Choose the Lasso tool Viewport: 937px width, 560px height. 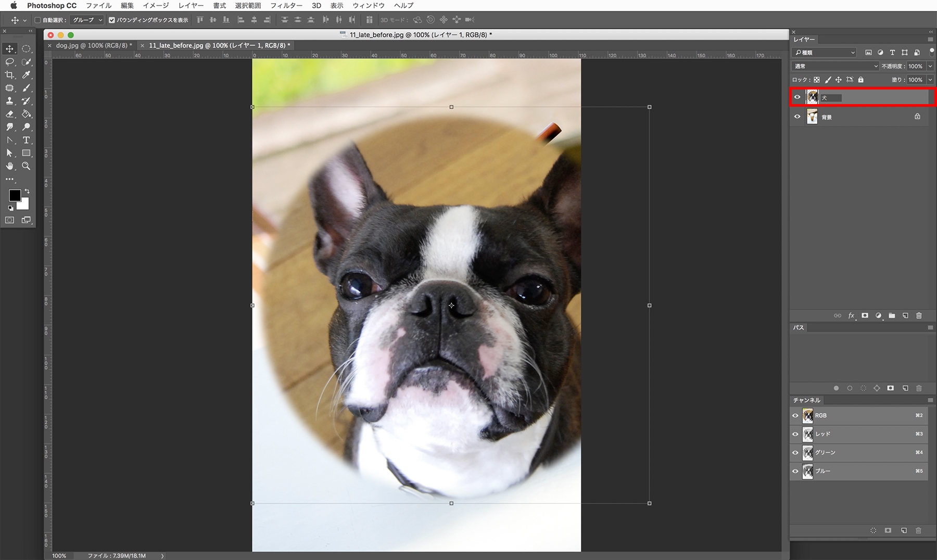point(10,62)
